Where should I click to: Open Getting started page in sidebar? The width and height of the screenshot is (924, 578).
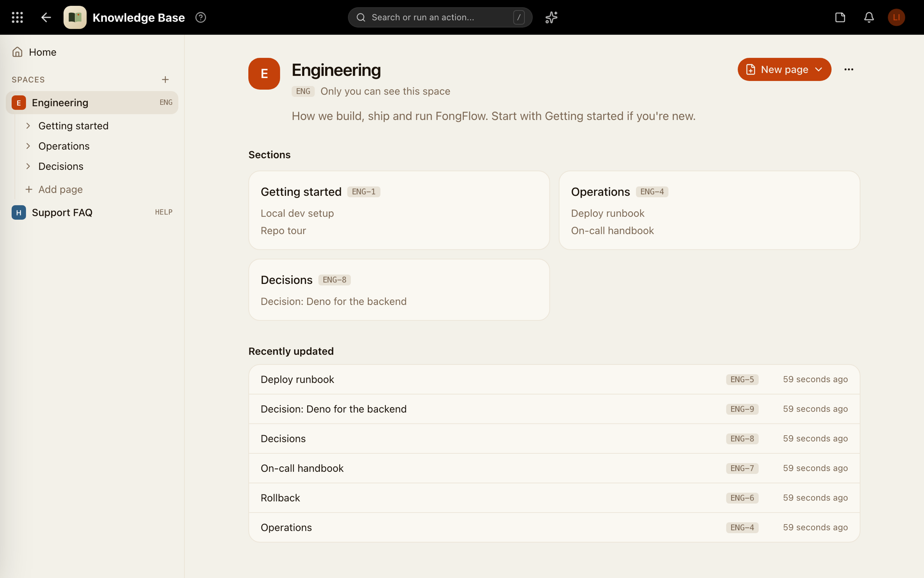[73, 126]
